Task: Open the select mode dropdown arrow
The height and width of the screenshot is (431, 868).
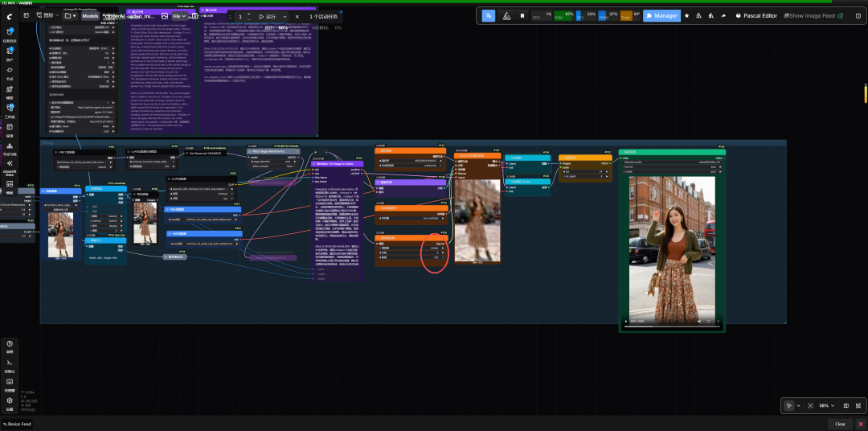Action: [799, 405]
